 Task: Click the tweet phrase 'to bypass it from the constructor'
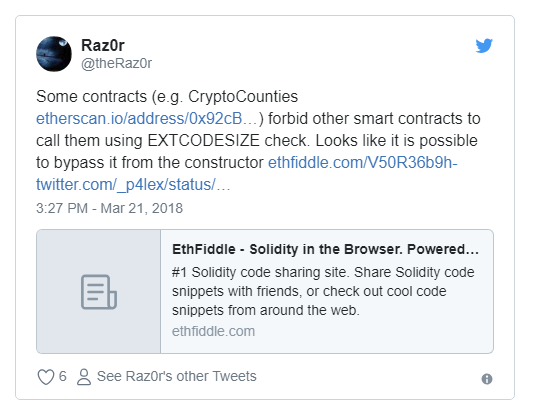tap(150, 163)
